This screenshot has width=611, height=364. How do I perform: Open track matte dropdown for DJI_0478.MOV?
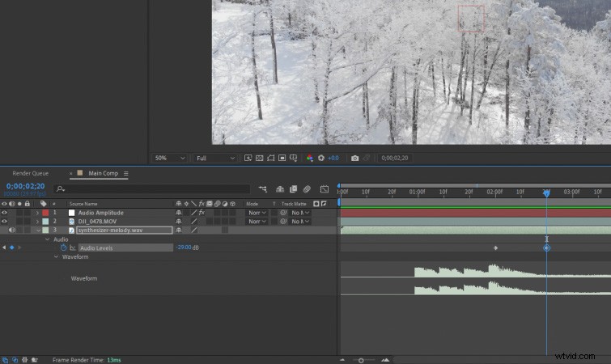pyautogui.click(x=300, y=221)
